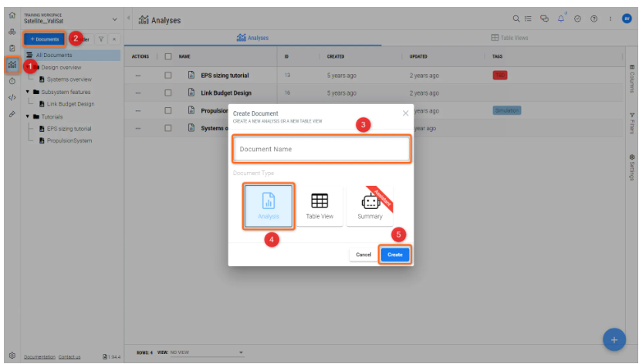Click Cancel in the dialog
The height and width of the screenshot is (364, 639).
click(x=363, y=254)
